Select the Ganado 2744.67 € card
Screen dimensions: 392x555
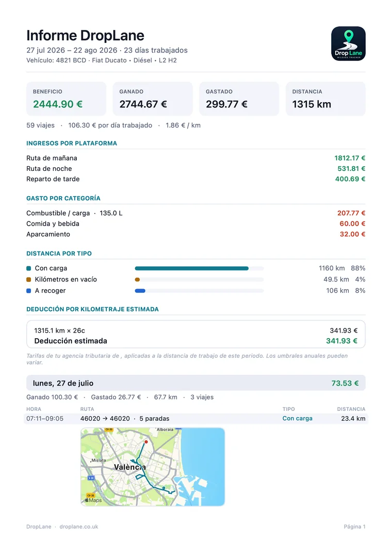(x=153, y=99)
